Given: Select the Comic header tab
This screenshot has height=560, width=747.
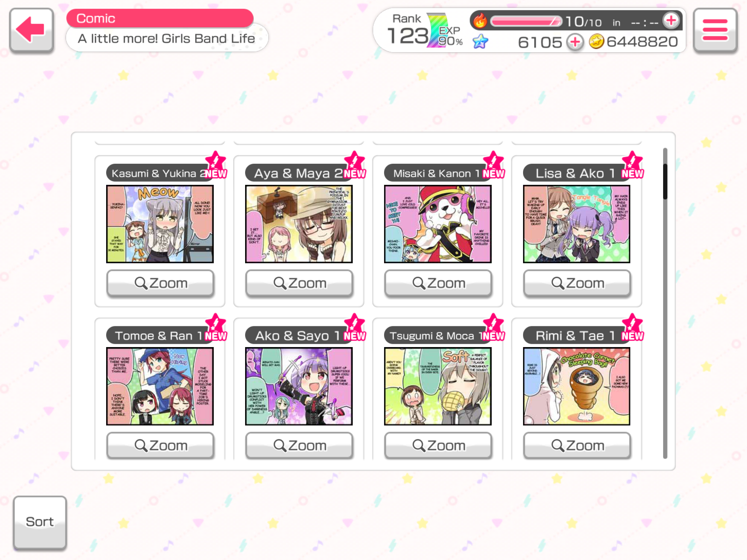Looking at the screenshot, I should [x=160, y=18].
